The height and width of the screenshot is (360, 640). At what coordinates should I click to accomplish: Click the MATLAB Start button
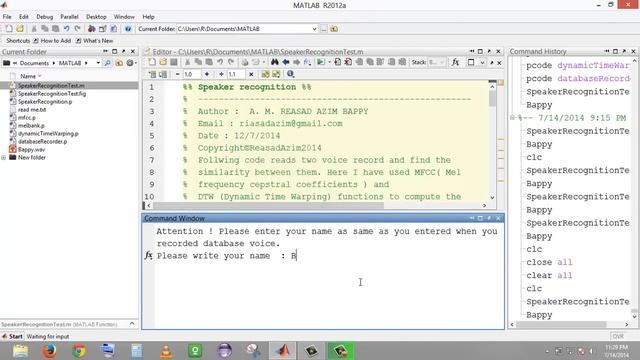point(12,336)
